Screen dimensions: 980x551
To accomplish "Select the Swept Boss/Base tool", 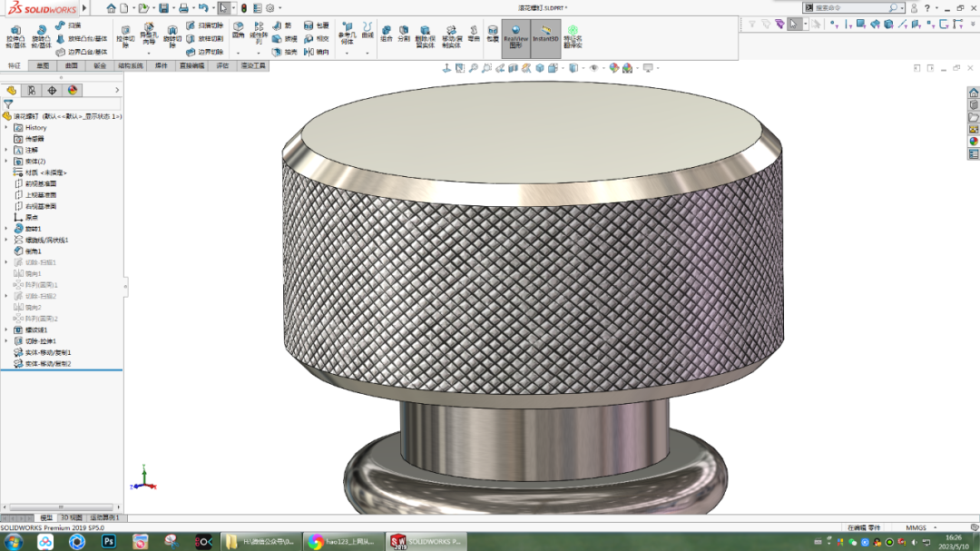I will (62, 25).
